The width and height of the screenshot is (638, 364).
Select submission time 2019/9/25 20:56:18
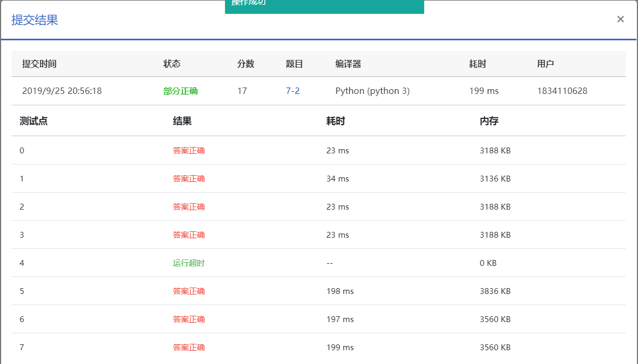[x=62, y=91]
